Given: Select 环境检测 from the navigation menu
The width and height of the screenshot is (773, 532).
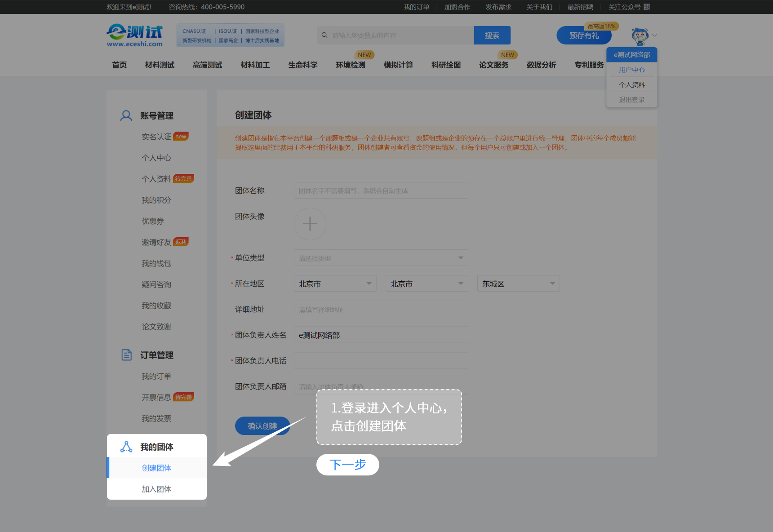Looking at the screenshot, I should 351,65.
